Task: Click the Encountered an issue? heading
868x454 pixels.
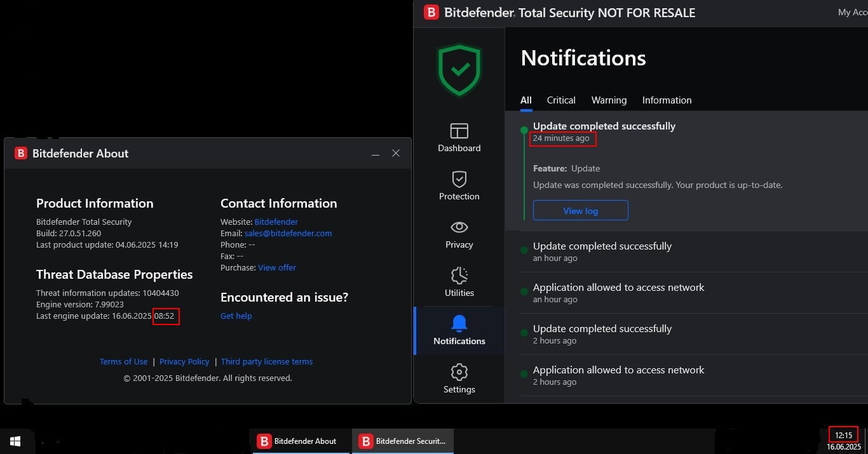Action: [284, 297]
